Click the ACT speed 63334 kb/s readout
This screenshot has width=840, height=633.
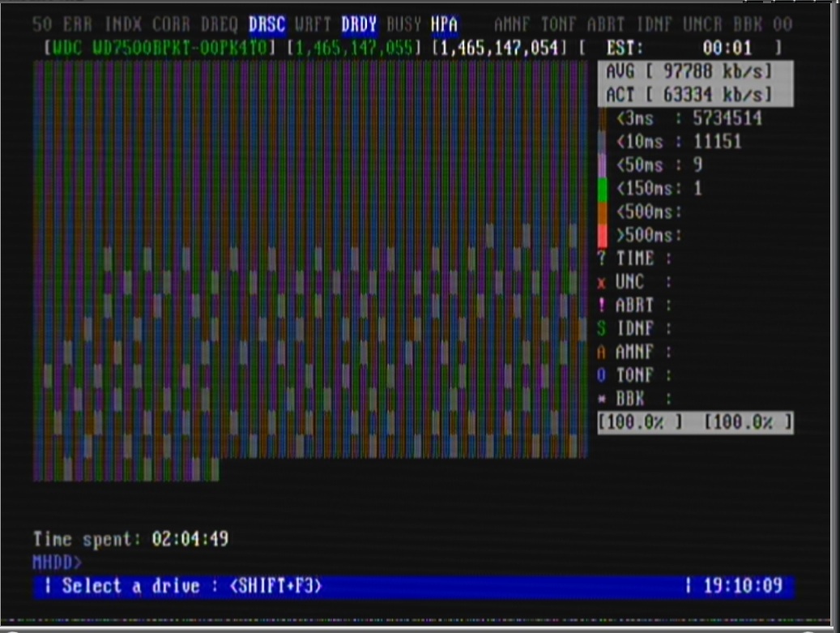point(695,95)
